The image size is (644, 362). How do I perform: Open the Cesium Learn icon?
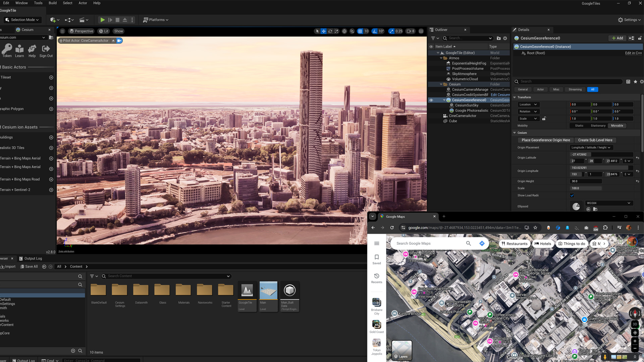click(19, 51)
